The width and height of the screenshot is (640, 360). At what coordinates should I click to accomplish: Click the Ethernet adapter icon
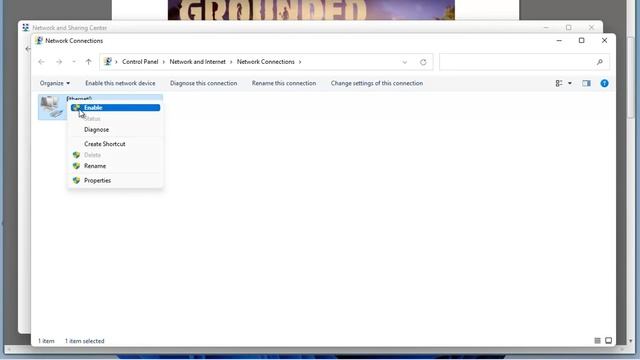(52, 107)
